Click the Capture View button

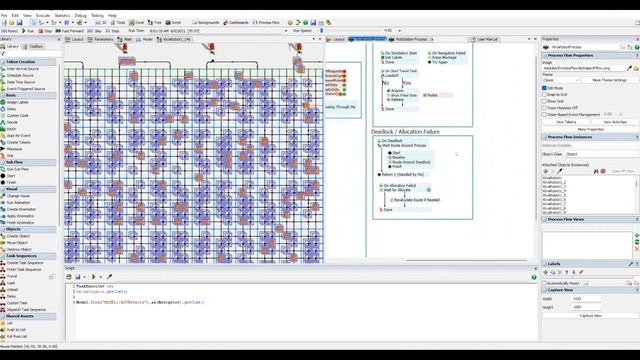590,316
